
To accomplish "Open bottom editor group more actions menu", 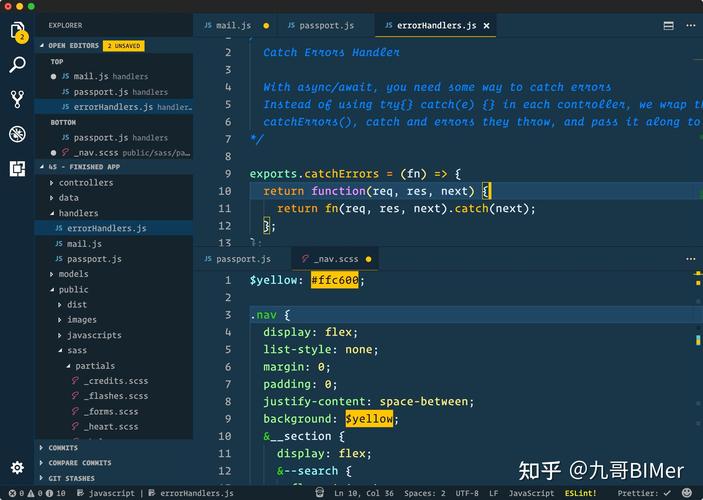I will click(690, 259).
